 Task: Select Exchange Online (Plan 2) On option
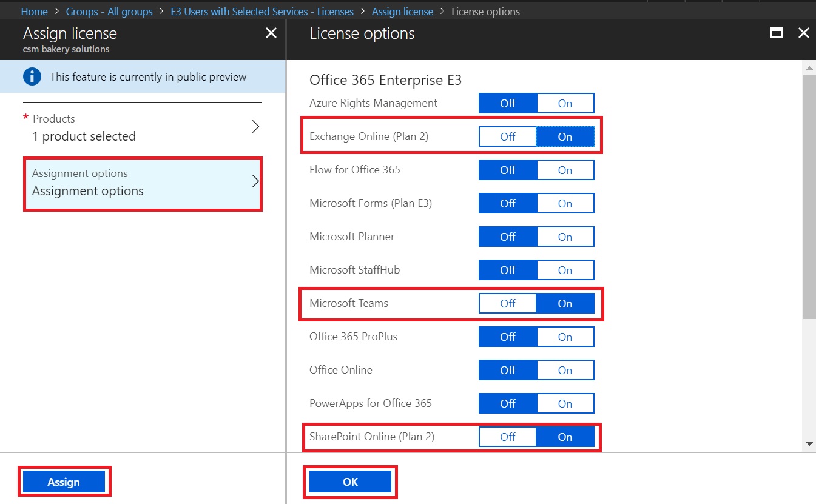coord(565,136)
